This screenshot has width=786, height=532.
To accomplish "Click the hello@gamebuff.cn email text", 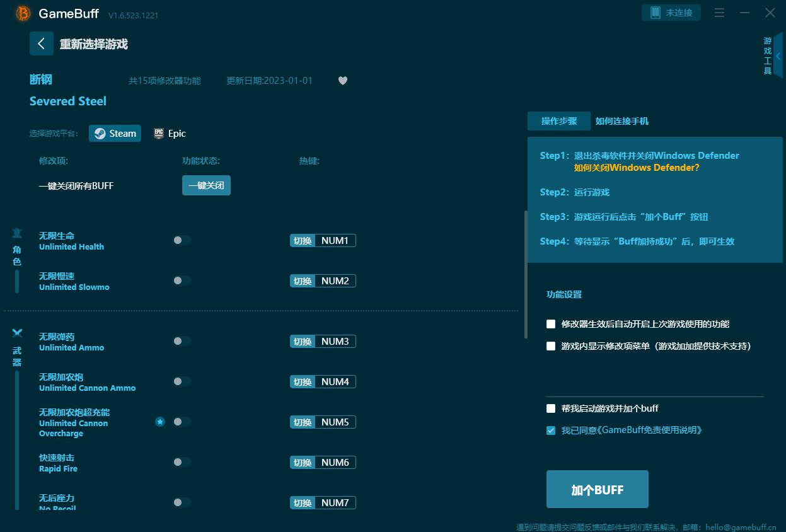I will click(741, 527).
